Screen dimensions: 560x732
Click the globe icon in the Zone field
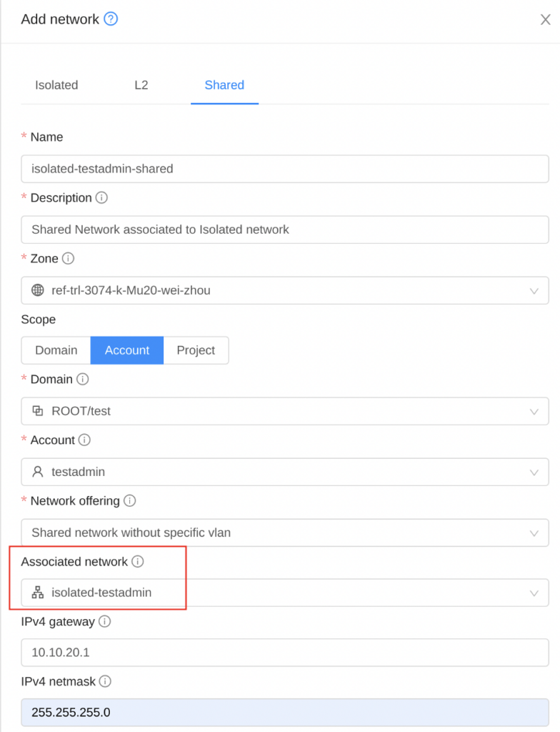click(x=37, y=290)
